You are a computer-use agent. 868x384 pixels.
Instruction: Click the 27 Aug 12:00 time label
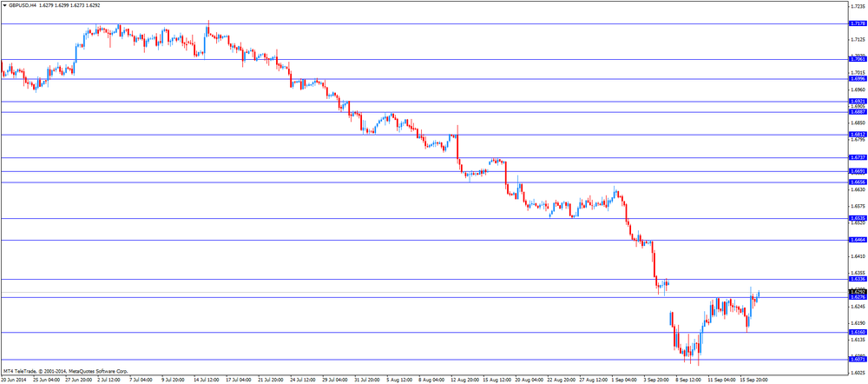click(x=594, y=381)
